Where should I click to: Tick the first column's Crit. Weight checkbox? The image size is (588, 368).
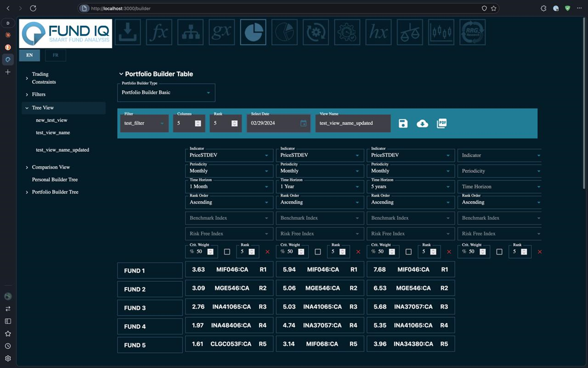pos(227,252)
